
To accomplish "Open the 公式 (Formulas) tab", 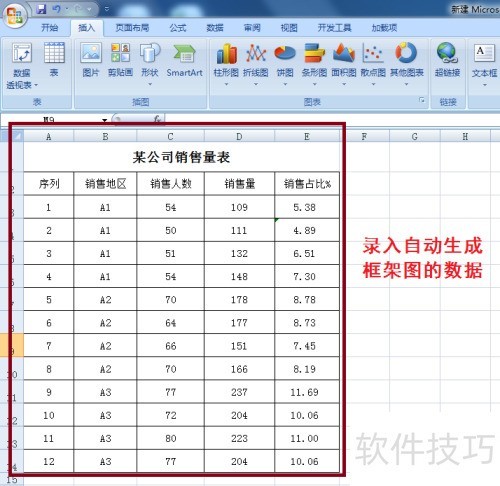I will (178, 28).
